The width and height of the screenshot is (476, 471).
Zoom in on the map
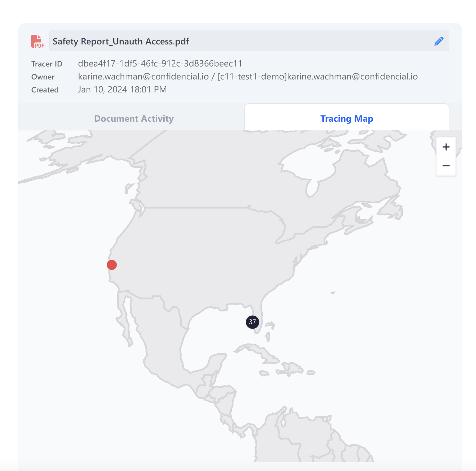(x=446, y=147)
